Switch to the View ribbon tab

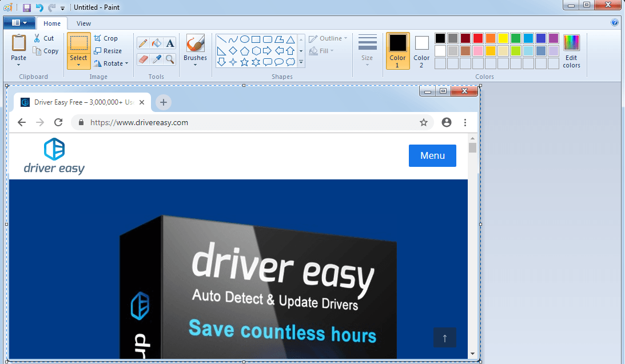pos(83,23)
